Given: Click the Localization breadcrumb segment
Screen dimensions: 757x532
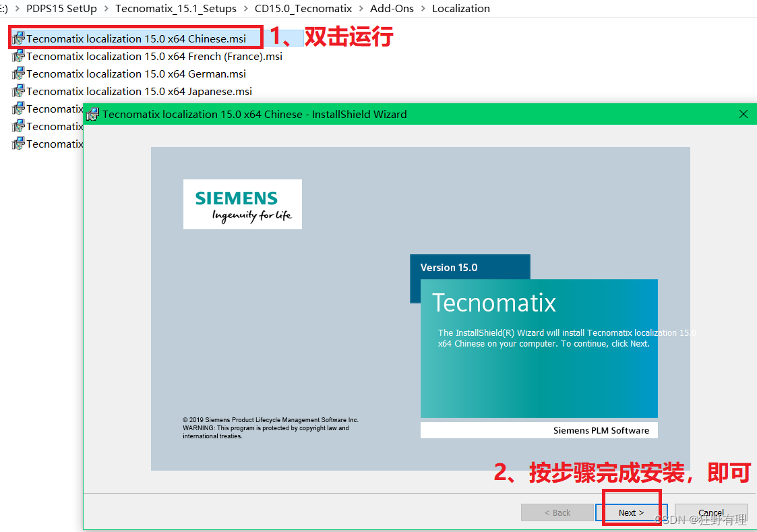Looking at the screenshot, I should coord(460,9).
